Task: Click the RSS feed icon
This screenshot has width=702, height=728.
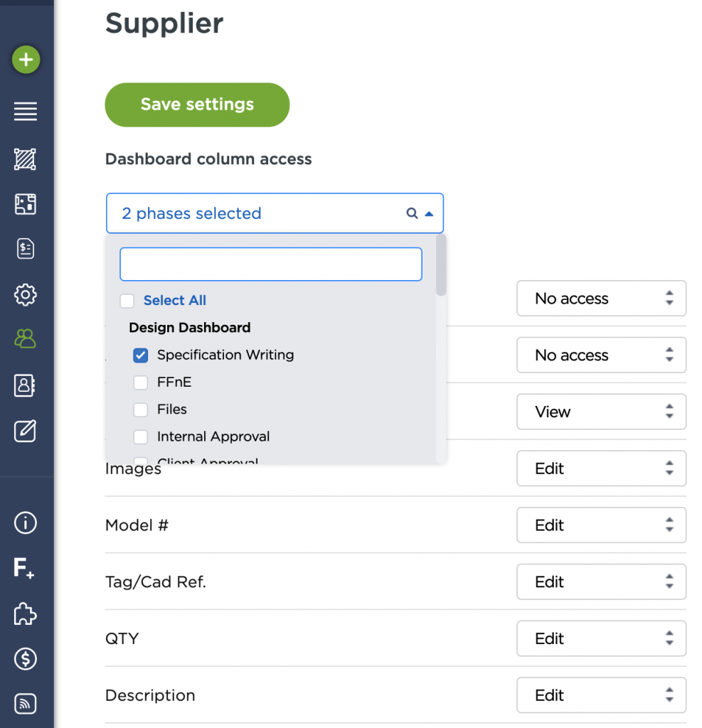Action: point(26,704)
